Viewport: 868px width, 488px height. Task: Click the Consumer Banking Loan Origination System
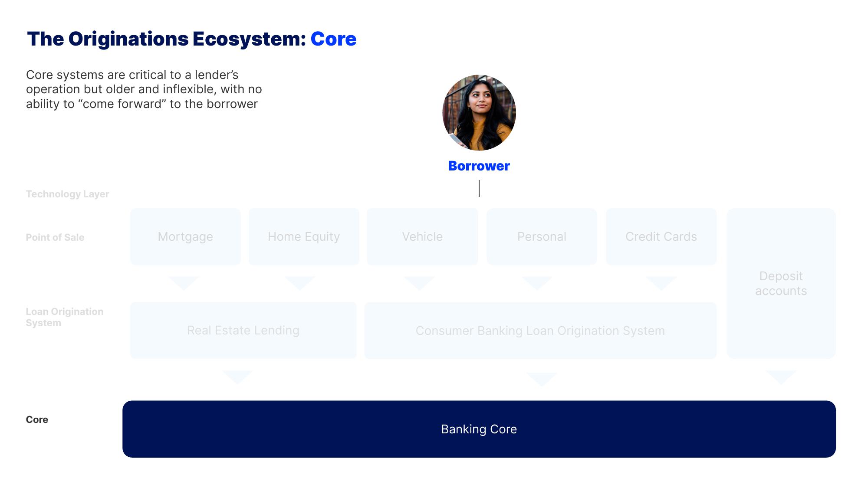[539, 330]
